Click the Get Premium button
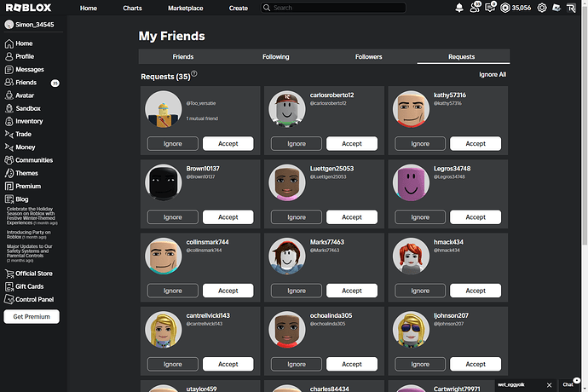 point(32,317)
